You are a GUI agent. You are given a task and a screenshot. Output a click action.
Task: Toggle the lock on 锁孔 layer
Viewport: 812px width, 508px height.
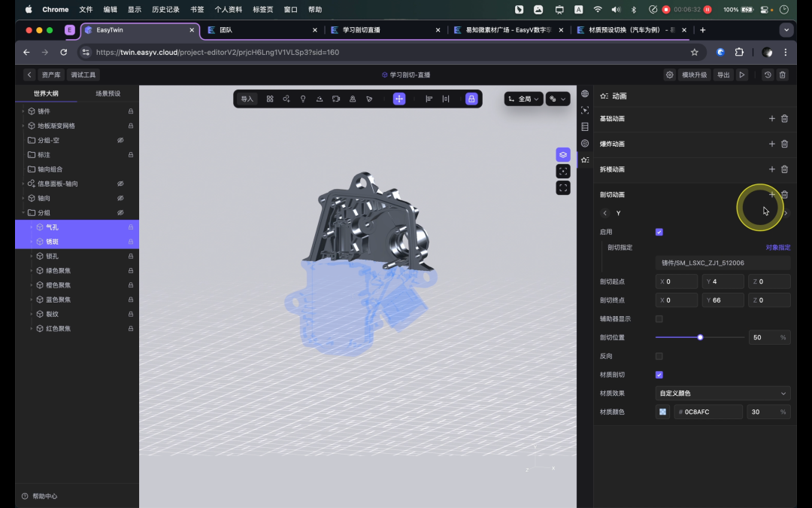click(131, 257)
